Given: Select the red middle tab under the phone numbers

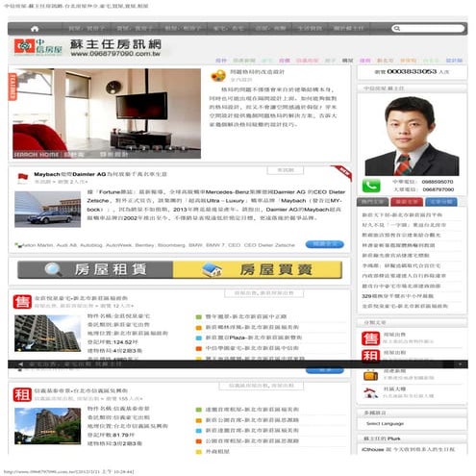Looking at the screenshot, I should (x=407, y=202).
